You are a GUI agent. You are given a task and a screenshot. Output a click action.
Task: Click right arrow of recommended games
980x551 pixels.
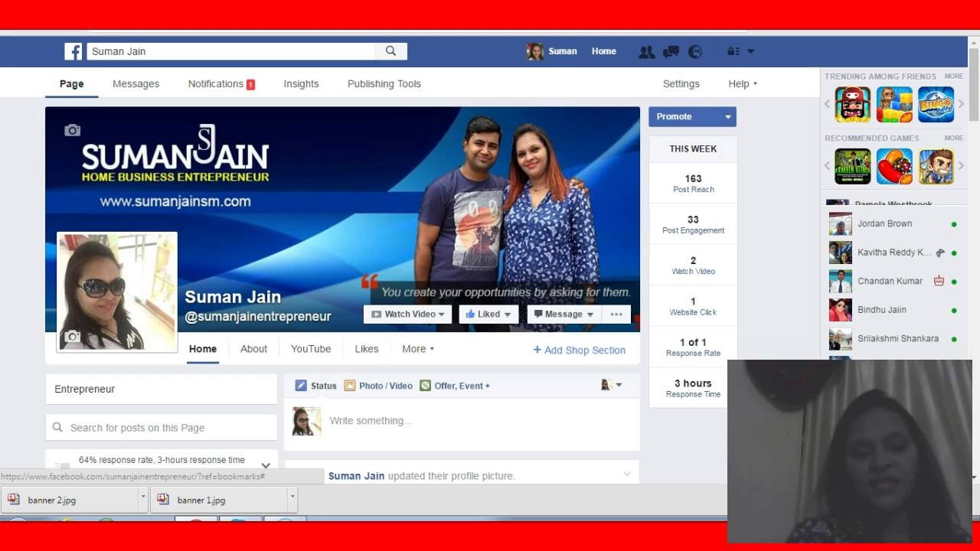(x=962, y=166)
